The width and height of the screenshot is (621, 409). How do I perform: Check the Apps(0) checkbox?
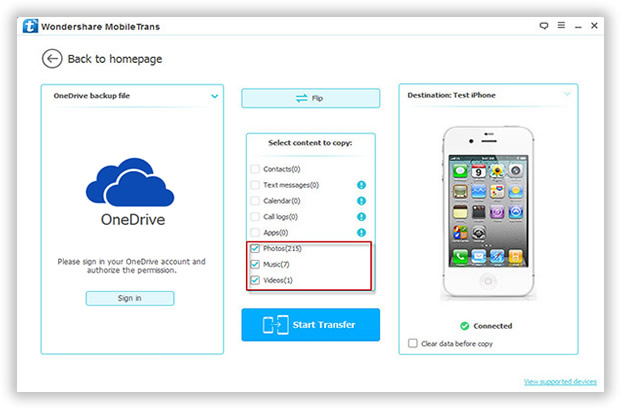(x=255, y=232)
